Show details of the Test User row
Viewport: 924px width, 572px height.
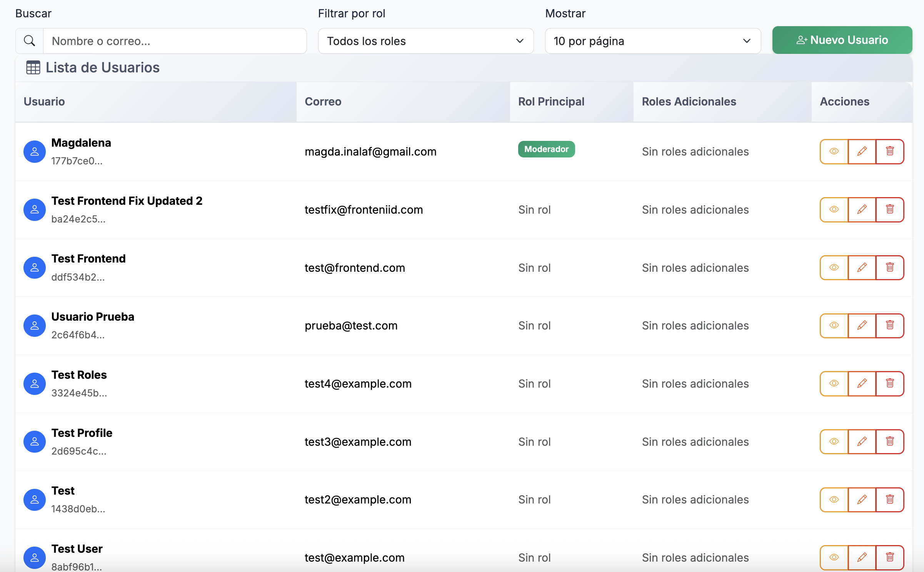[834, 557]
